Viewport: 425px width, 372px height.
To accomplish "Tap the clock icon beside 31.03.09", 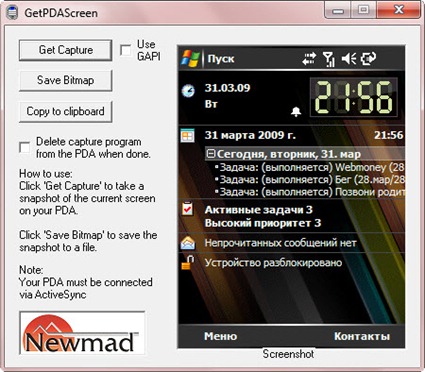I will pos(188,91).
